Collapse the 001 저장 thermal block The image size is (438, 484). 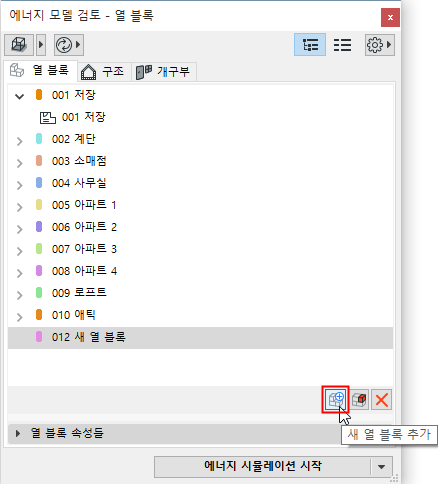tap(19, 97)
